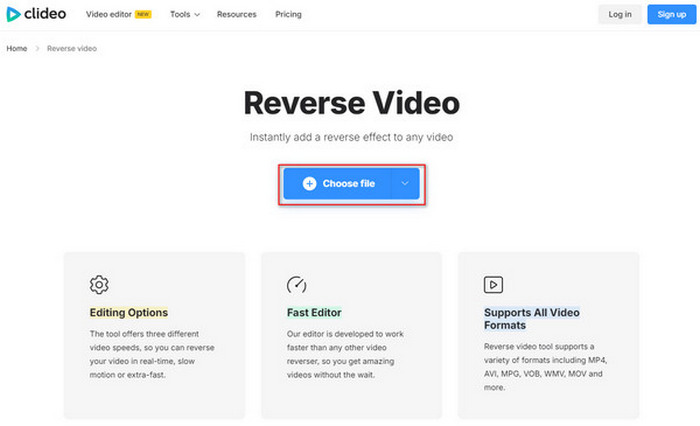Screen dimensions: 700x426
Task: Click the 'Reverse video tool supports' description
Action: [x=546, y=367]
